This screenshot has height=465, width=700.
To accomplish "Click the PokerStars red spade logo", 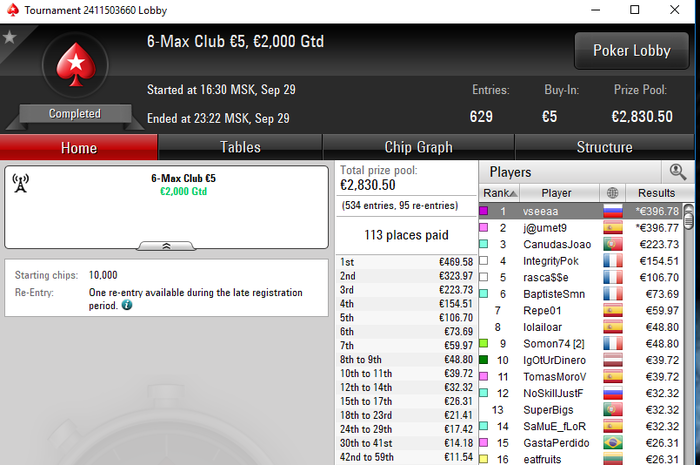I will [x=76, y=65].
